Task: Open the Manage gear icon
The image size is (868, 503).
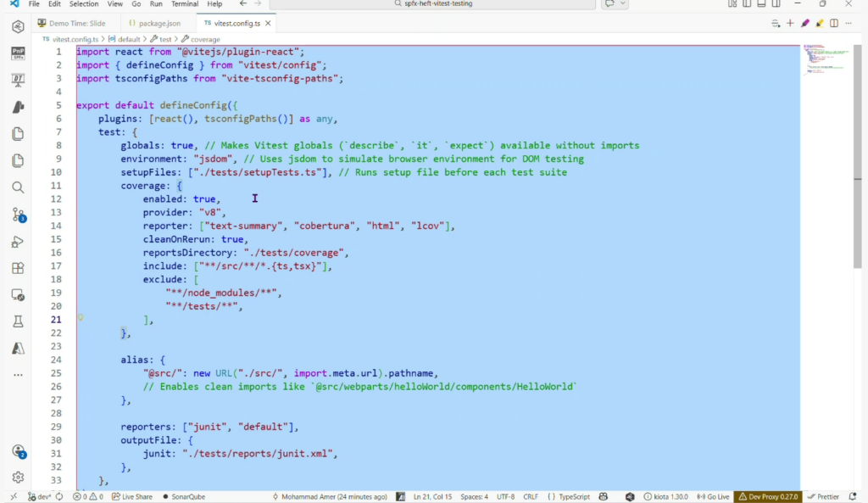Action: pyautogui.click(x=18, y=478)
